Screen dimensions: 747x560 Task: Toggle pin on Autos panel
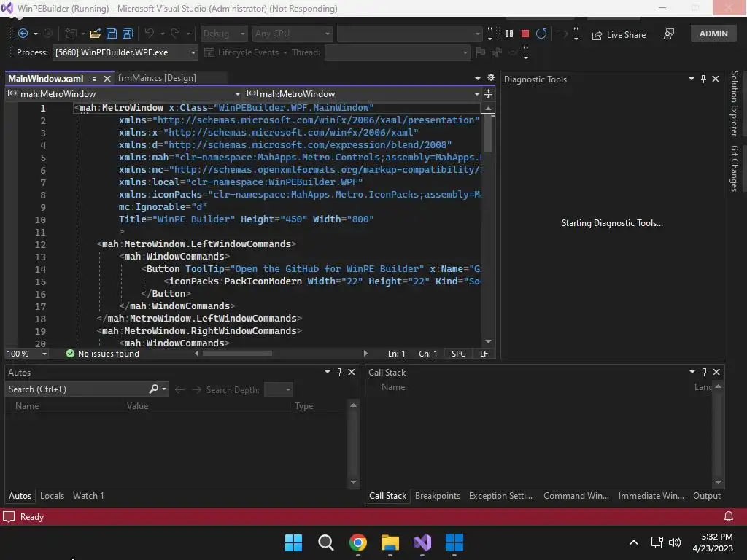pos(339,372)
